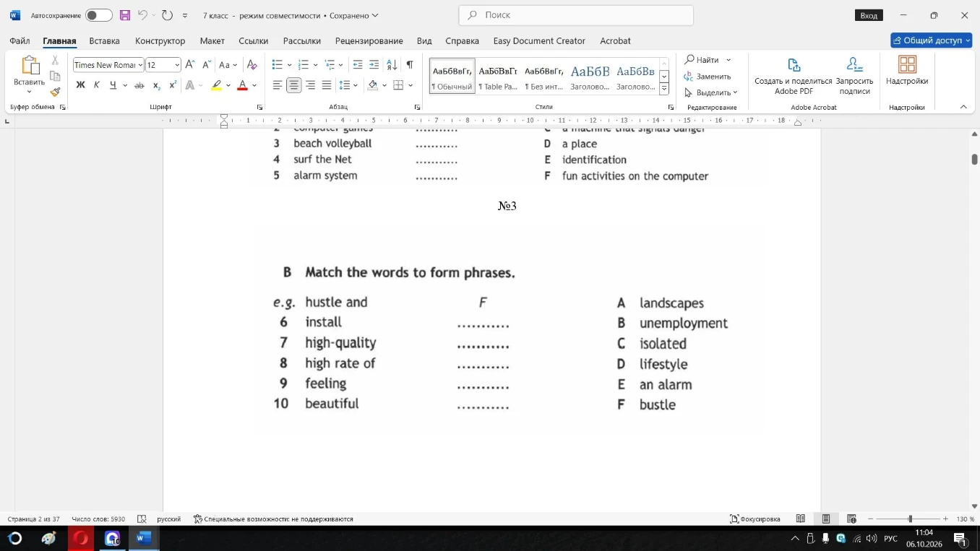Open the proofing spell-check status icon
The image size is (980, 551).
(x=142, y=519)
